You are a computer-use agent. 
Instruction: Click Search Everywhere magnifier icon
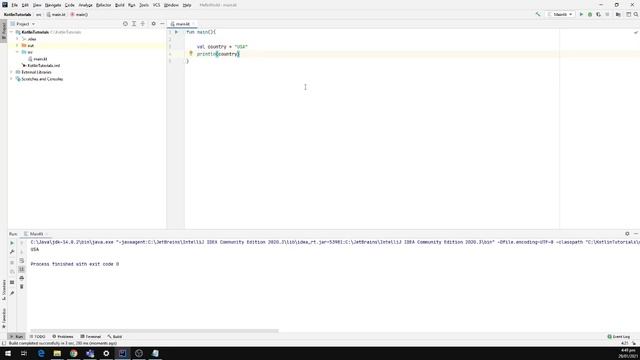[636, 14]
